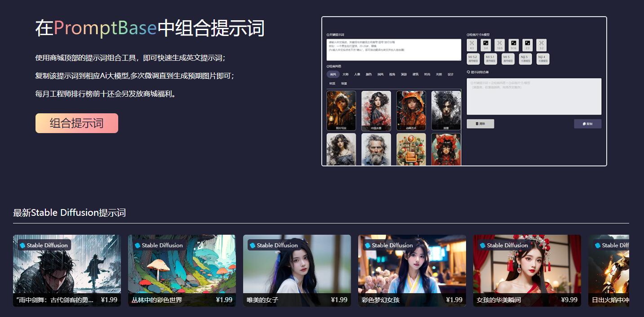
Task: Click the 组合提示词 gradient button
Action: [x=77, y=123]
